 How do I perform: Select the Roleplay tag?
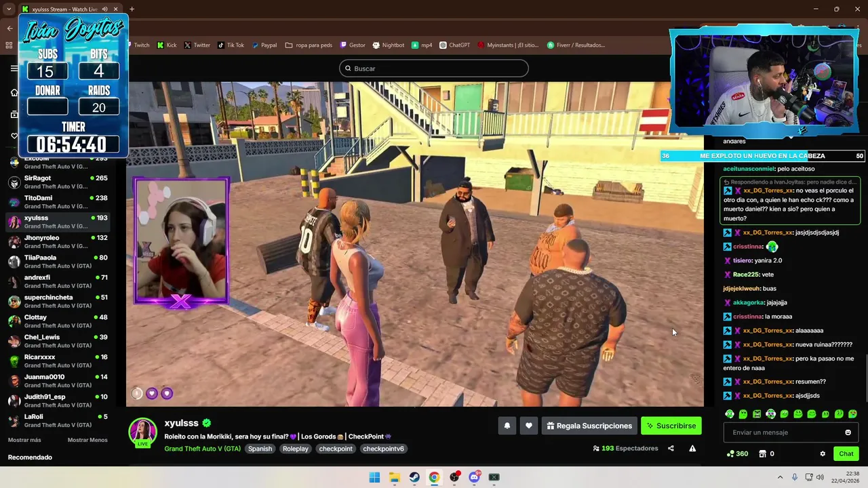pyautogui.click(x=296, y=449)
